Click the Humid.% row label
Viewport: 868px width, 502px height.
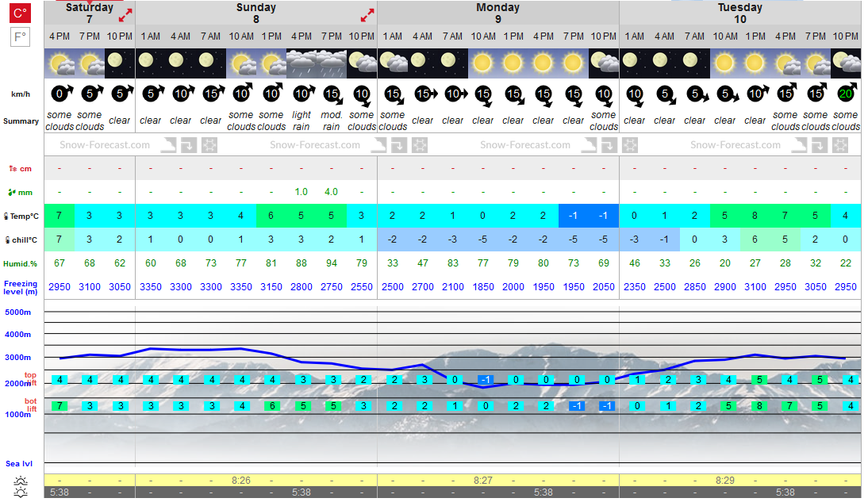[21, 264]
